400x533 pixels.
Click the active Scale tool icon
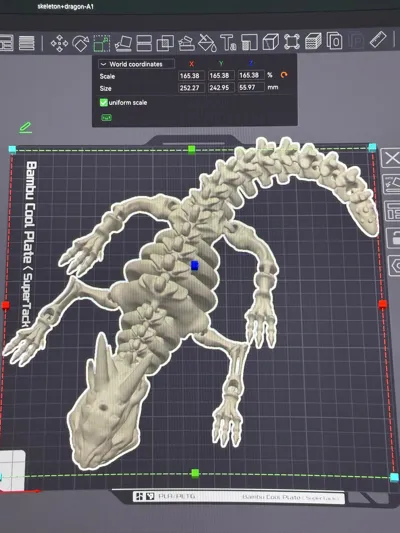pyautogui.click(x=102, y=43)
